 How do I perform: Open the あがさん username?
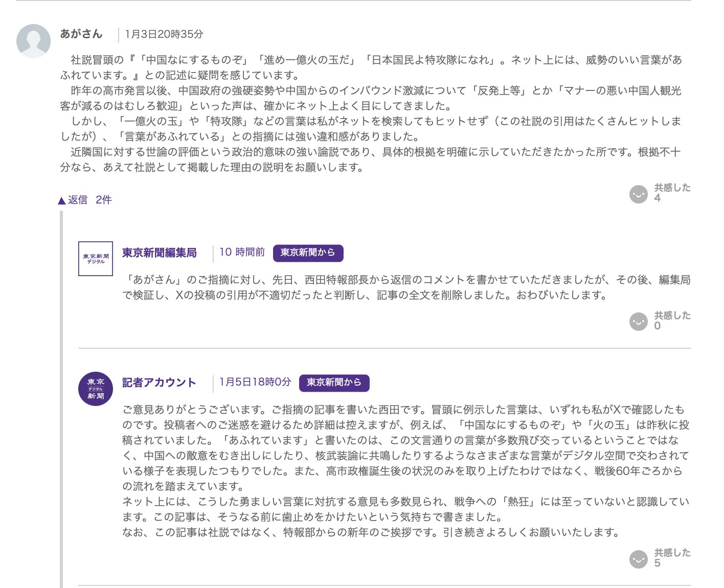[x=81, y=34]
